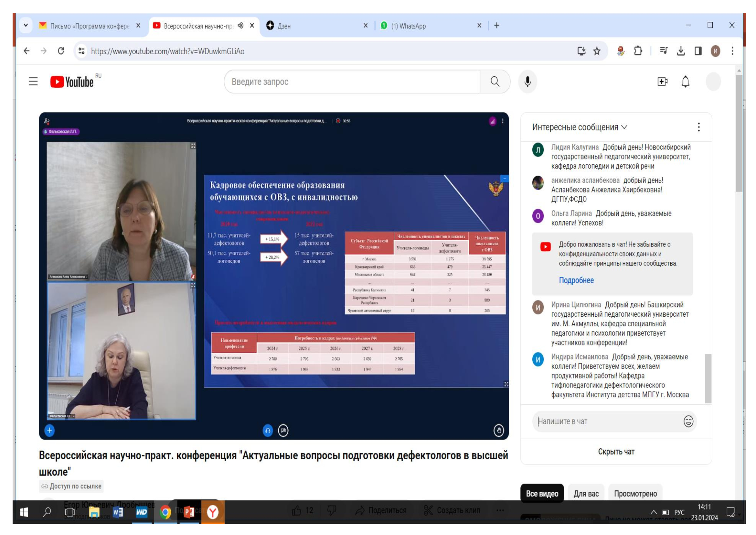
Task: Bookmark page with the star icon
Action: coord(597,51)
